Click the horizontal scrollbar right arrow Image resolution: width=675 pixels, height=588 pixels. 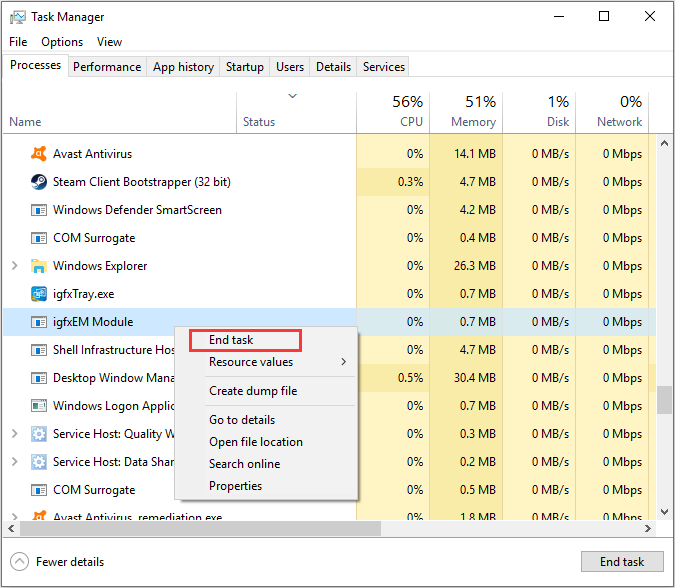point(648,529)
